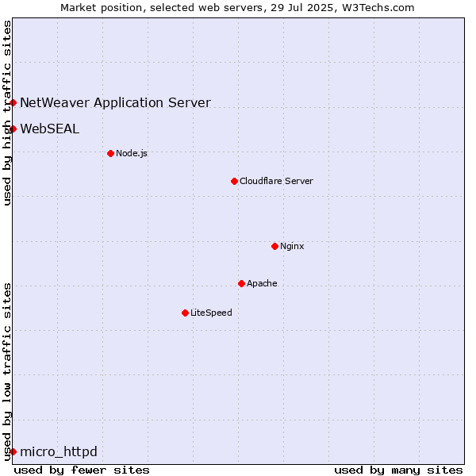Click the red NetWeaver Application Server data point
This screenshot has width=476, height=476.
click(x=13, y=103)
